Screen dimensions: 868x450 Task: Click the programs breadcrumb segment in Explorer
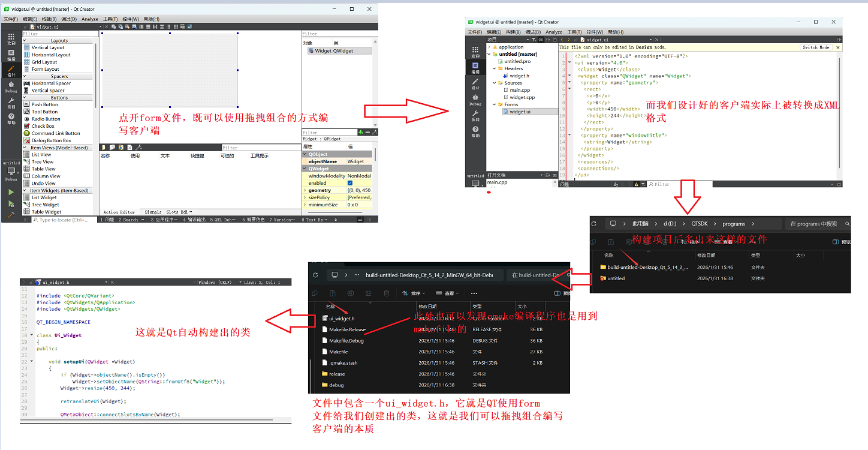click(x=734, y=224)
